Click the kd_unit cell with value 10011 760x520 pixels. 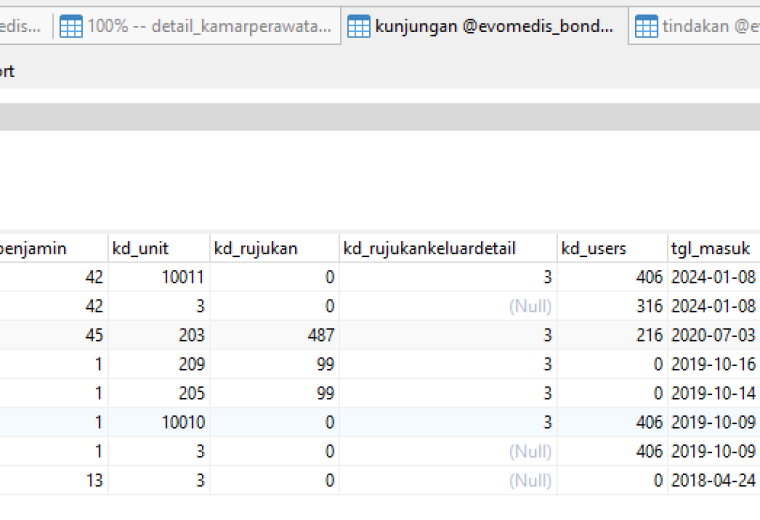coord(159,277)
